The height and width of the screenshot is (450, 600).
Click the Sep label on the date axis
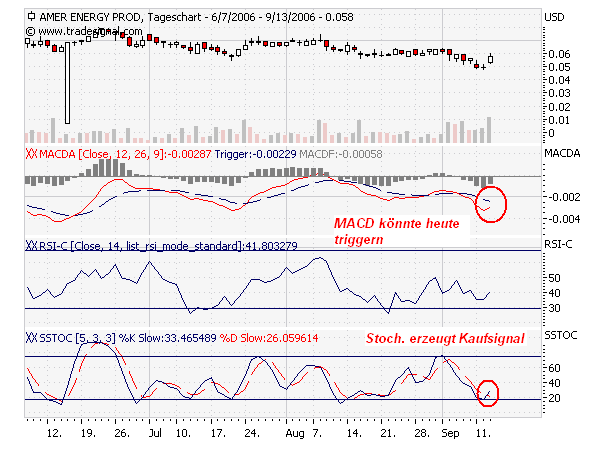pos(450,433)
